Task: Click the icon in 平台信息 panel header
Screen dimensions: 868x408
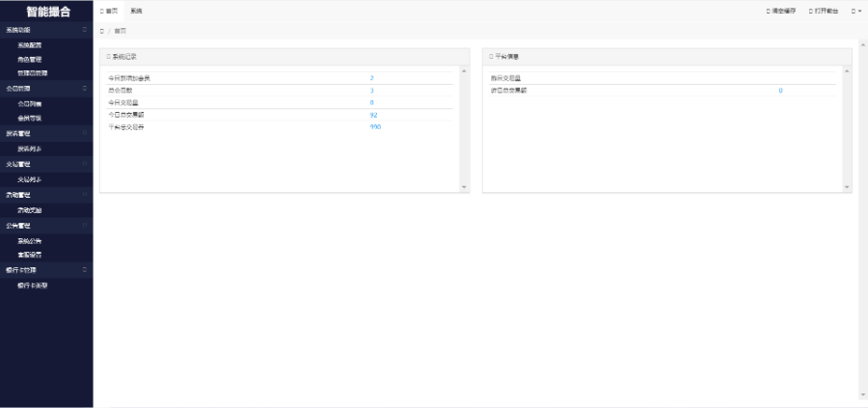Action: click(491, 57)
